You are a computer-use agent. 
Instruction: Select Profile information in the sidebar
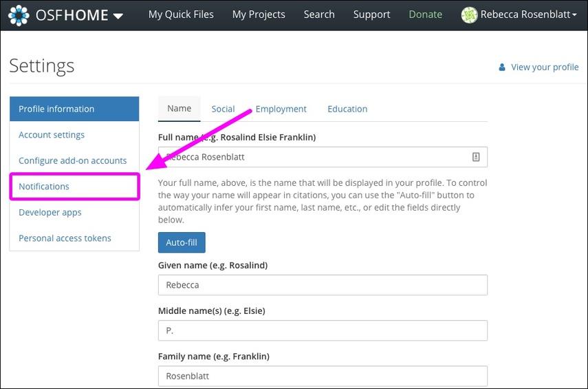click(x=74, y=109)
